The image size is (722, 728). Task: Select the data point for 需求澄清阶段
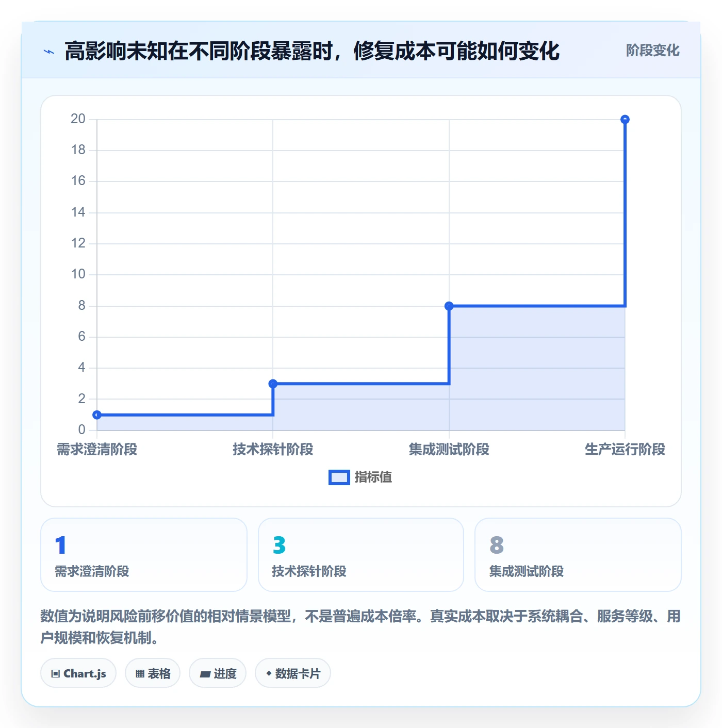pos(97,415)
